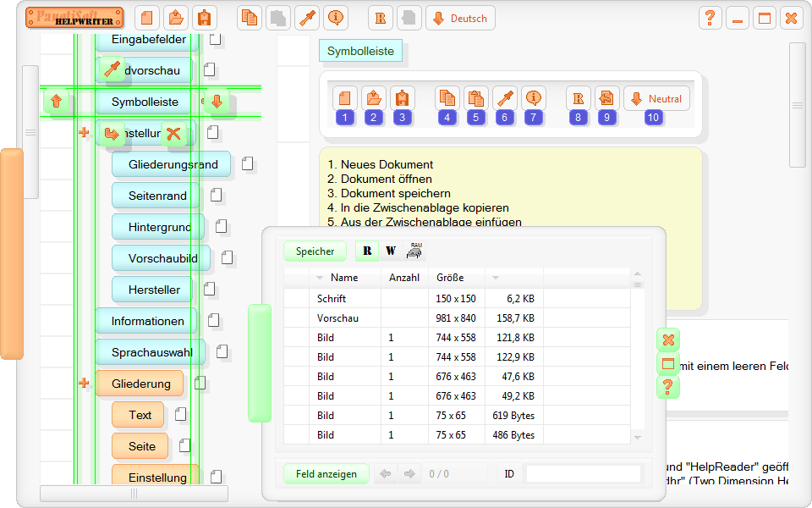
Task: Copy to clipboard using top toolbar icon
Action: (250, 18)
